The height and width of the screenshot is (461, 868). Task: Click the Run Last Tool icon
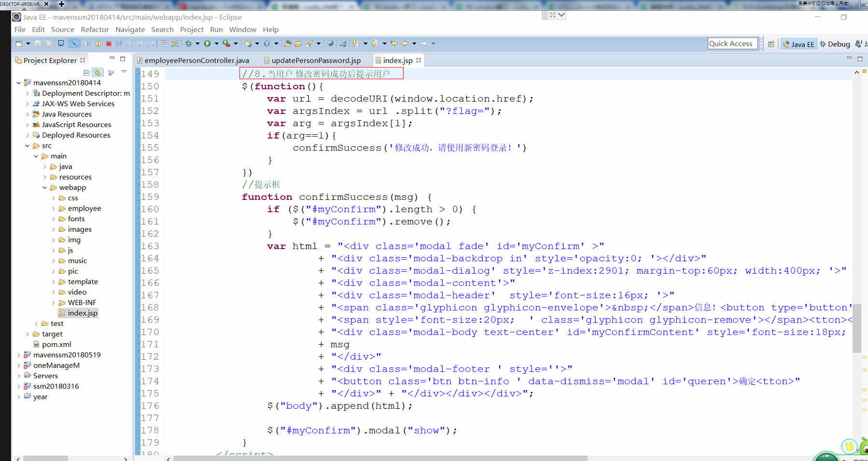[x=226, y=43]
